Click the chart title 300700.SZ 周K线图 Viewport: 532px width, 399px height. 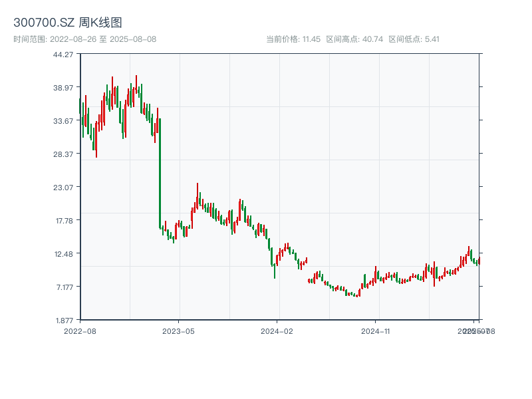pyautogui.click(x=69, y=22)
